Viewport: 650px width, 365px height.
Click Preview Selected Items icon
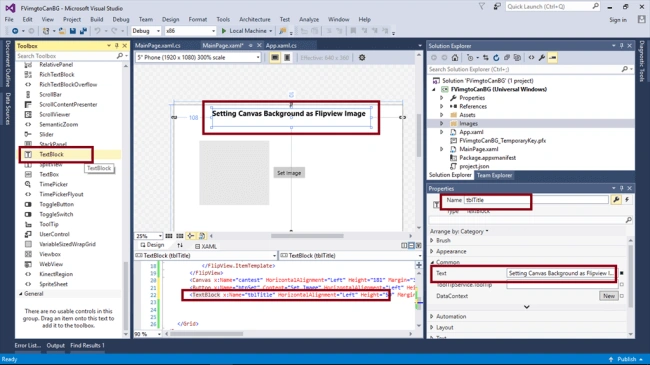[x=553, y=58]
